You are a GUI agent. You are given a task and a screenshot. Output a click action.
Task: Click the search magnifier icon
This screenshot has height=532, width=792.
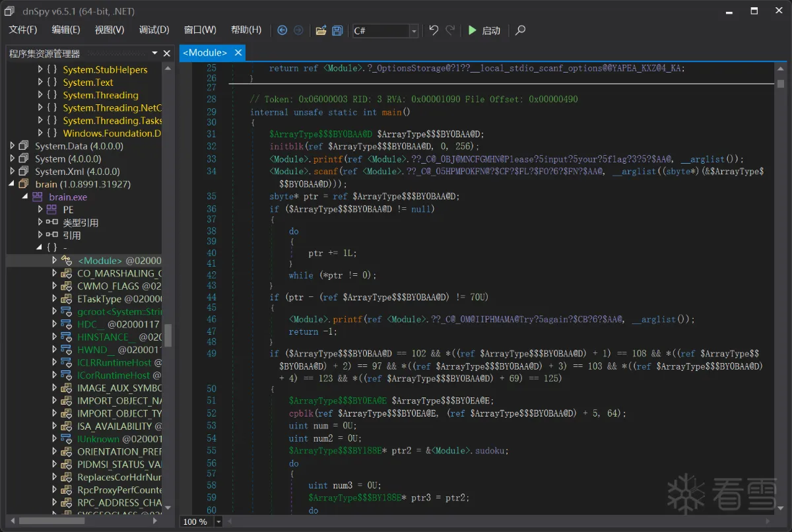(521, 30)
